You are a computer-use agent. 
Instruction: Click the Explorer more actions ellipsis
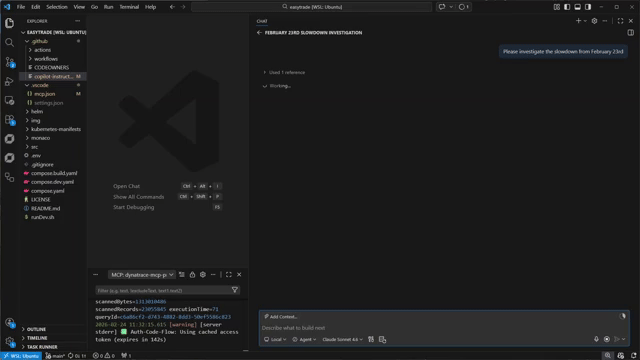pos(78,21)
